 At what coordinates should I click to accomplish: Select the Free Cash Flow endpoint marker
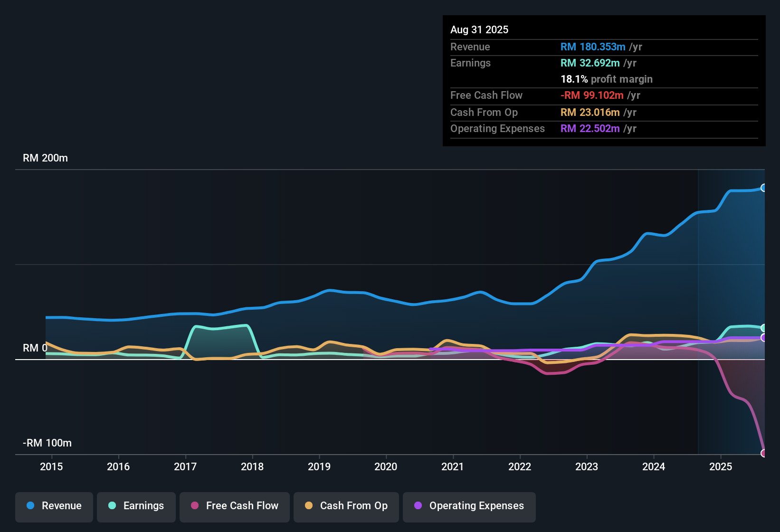point(763,452)
